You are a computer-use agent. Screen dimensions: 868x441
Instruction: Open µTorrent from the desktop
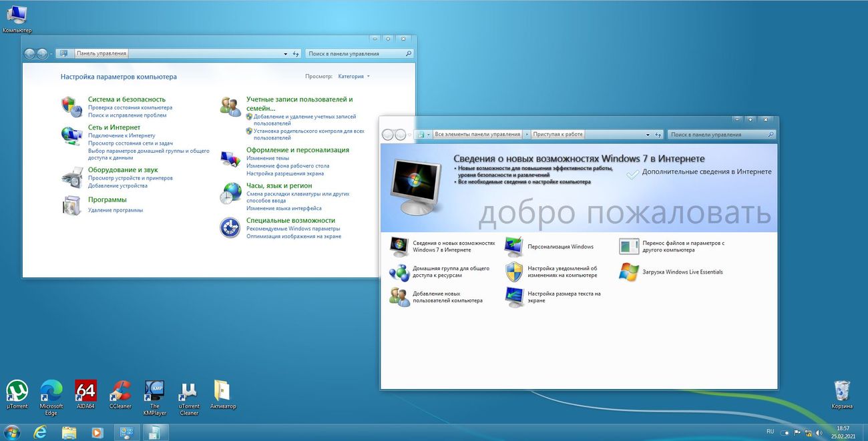(17, 394)
